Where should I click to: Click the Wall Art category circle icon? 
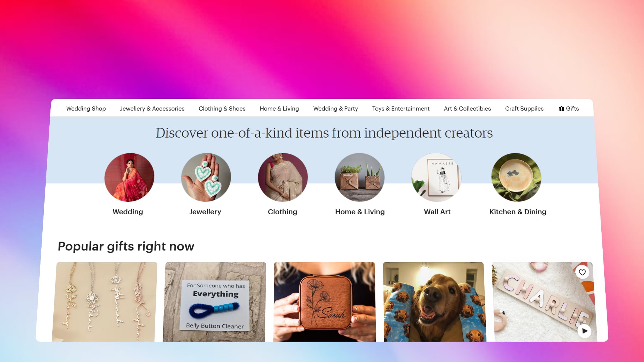point(437,177)
